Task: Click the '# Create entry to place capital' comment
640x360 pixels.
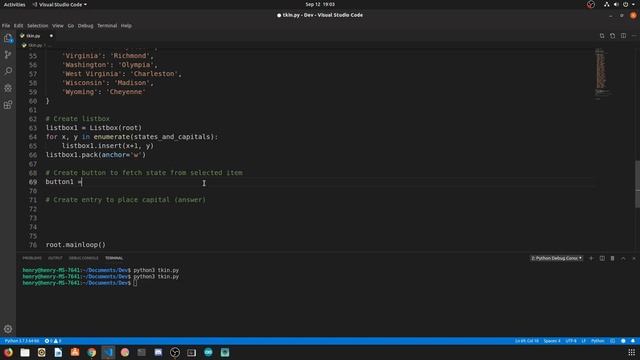Action: [126, 200]
